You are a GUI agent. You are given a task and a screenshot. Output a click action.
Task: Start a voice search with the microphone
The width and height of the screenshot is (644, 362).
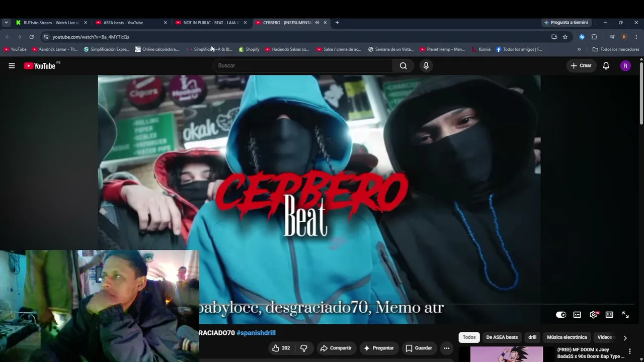click(x=426, y=66)
